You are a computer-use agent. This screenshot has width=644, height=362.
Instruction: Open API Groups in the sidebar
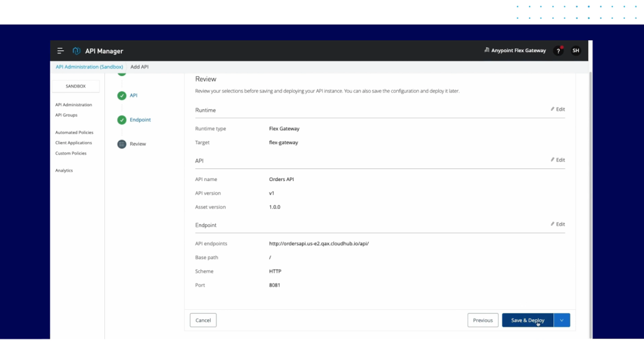click(68, 115)
